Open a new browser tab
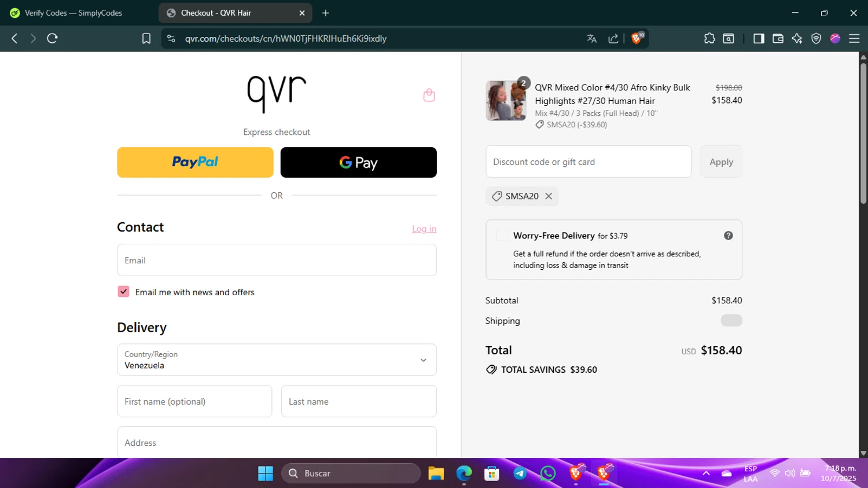The height and width of the screenshot is (488, 868). point(326,13)
